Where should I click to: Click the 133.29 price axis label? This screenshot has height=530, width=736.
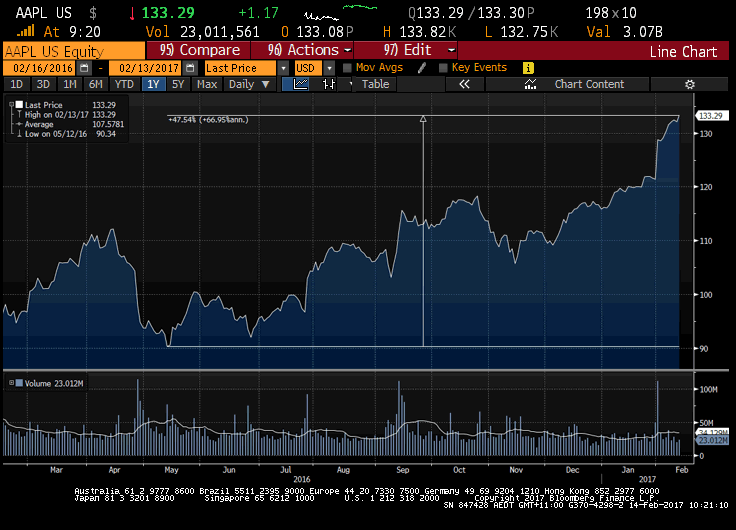tap(711, 115)
